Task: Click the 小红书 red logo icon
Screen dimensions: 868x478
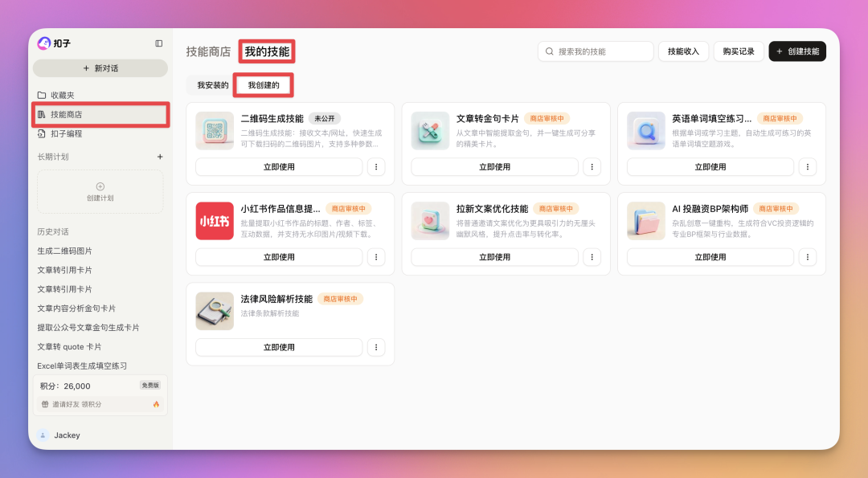Action: click(215, 221)
